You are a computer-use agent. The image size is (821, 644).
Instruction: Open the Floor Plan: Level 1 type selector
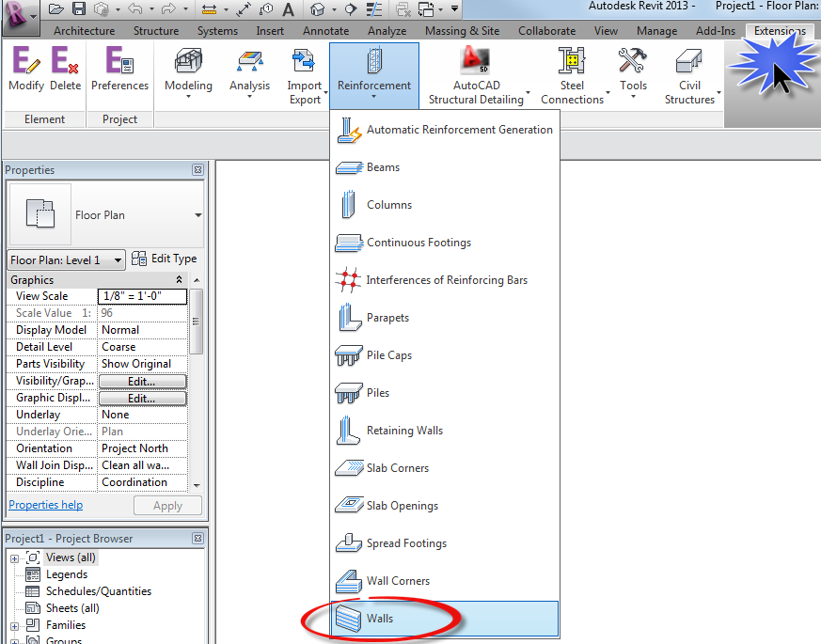point(65,259)
